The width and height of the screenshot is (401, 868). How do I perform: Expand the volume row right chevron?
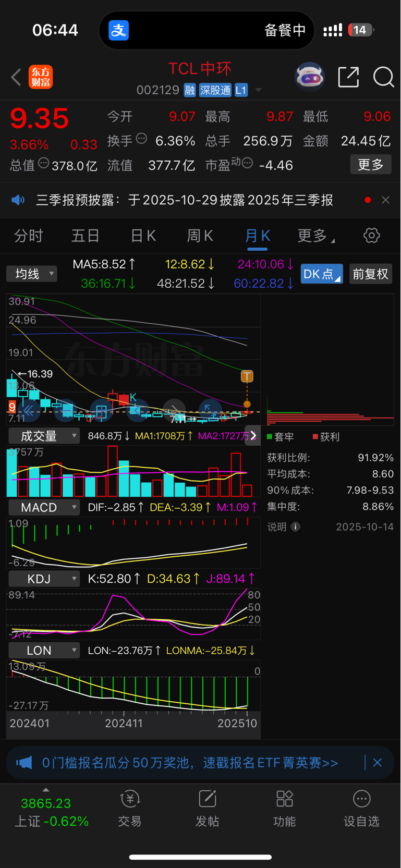[x=253, y=435]
